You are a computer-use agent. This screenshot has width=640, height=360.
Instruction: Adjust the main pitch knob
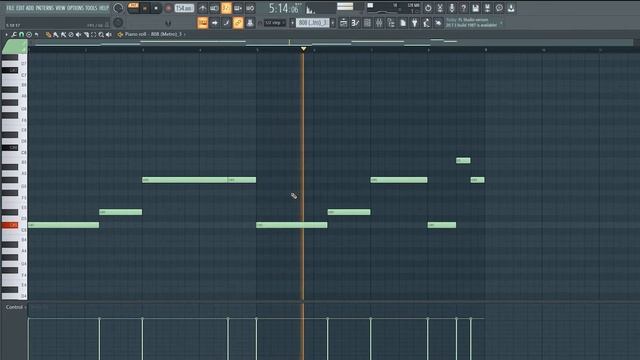tap(118, 22)
